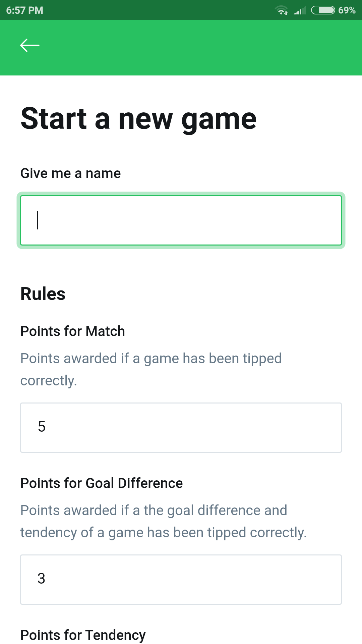Tap the value 5 in Points for Match
This screenshot has width=362, height=644.
[42, 426]
